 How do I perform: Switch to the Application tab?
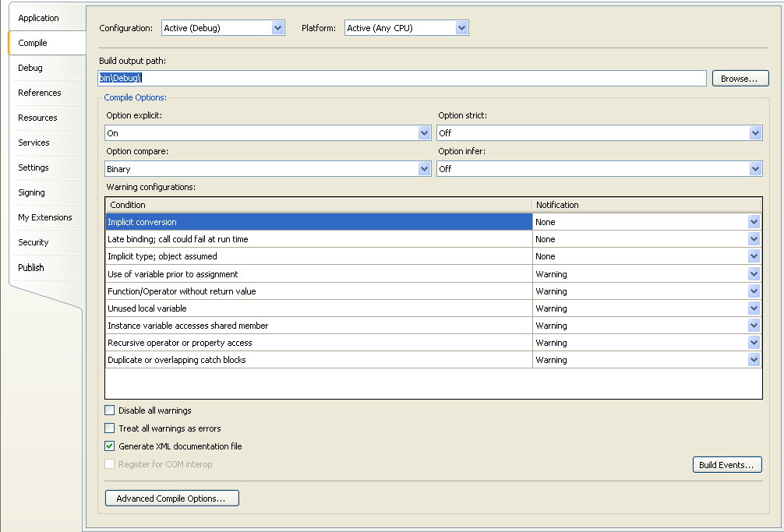(39, 18)
